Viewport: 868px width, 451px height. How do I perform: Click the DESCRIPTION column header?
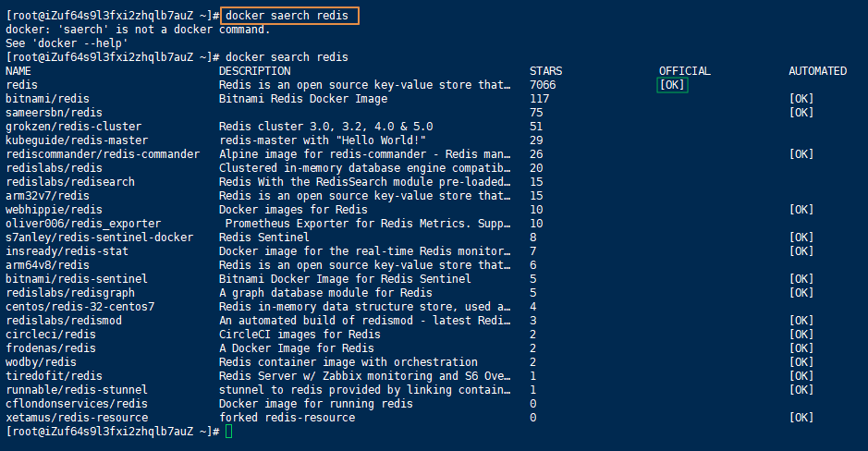pos(254,71)
